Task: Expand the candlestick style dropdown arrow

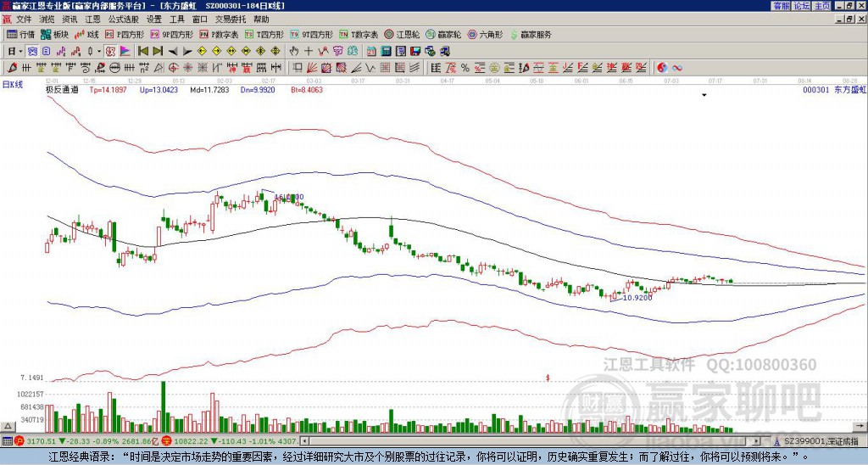Action: [x=98, y=51]
